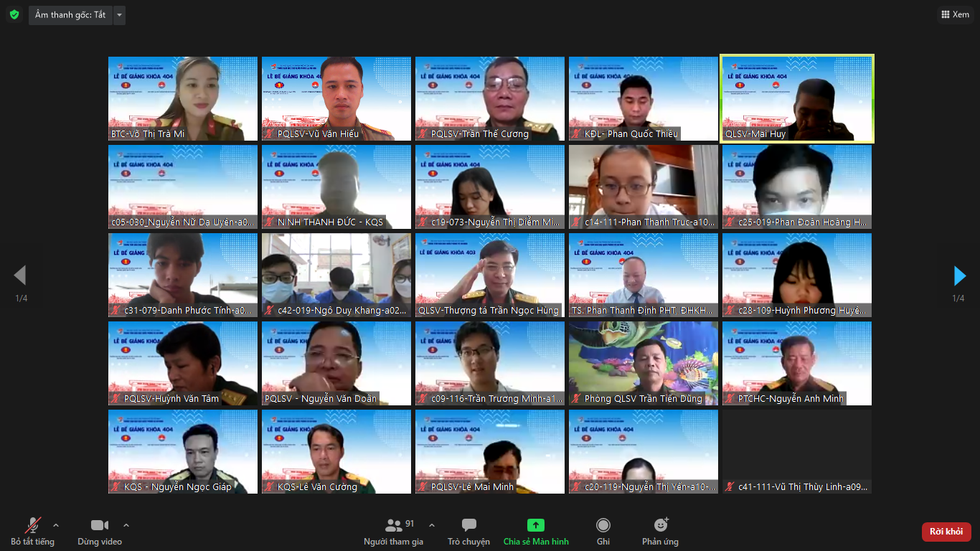Open the Âm thanh gốc dropdown arrow
This screenshot has height=551, width=980.
119,15
